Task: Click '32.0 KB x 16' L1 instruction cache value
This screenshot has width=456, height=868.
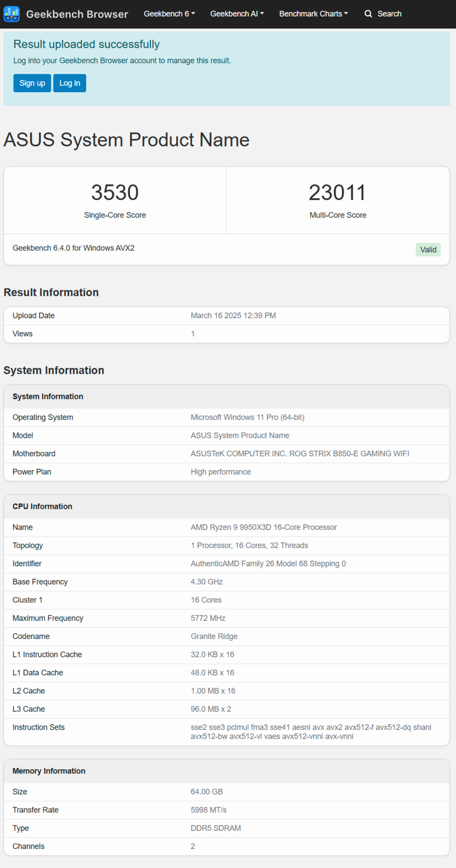Action: tap(212, 655)
